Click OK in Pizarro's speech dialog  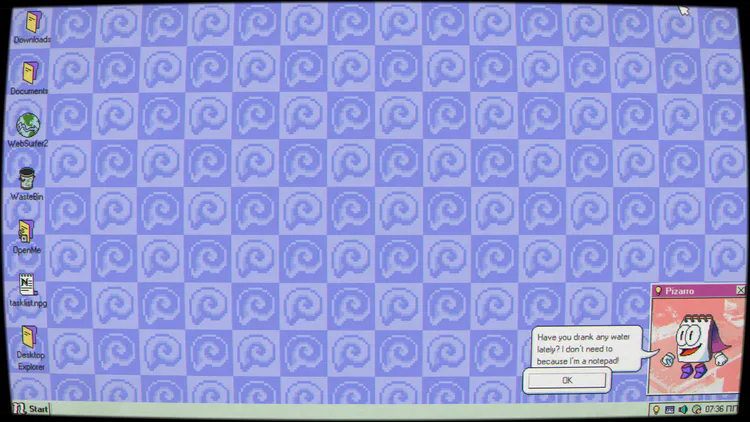(x=567, y=380)
